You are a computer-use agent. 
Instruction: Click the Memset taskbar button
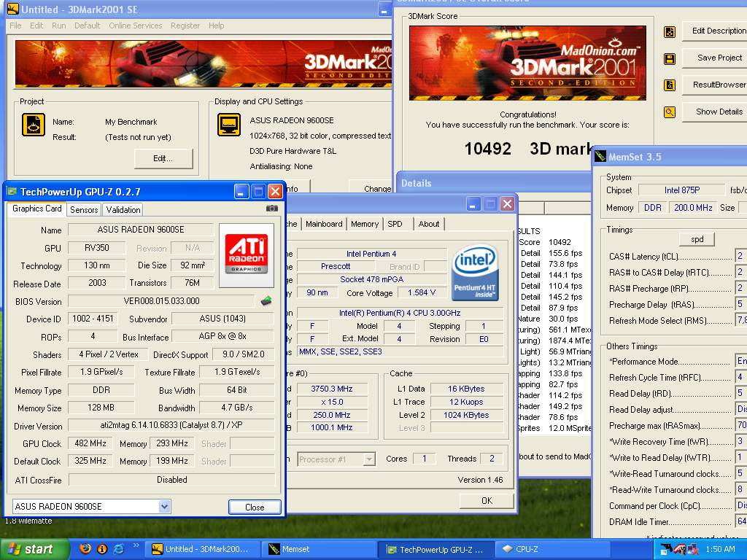[318, 549]
